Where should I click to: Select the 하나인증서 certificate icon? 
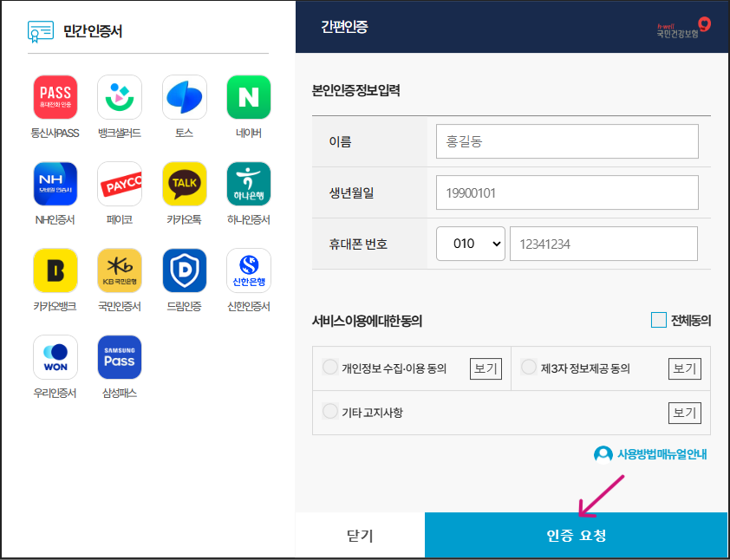[248, 183]
